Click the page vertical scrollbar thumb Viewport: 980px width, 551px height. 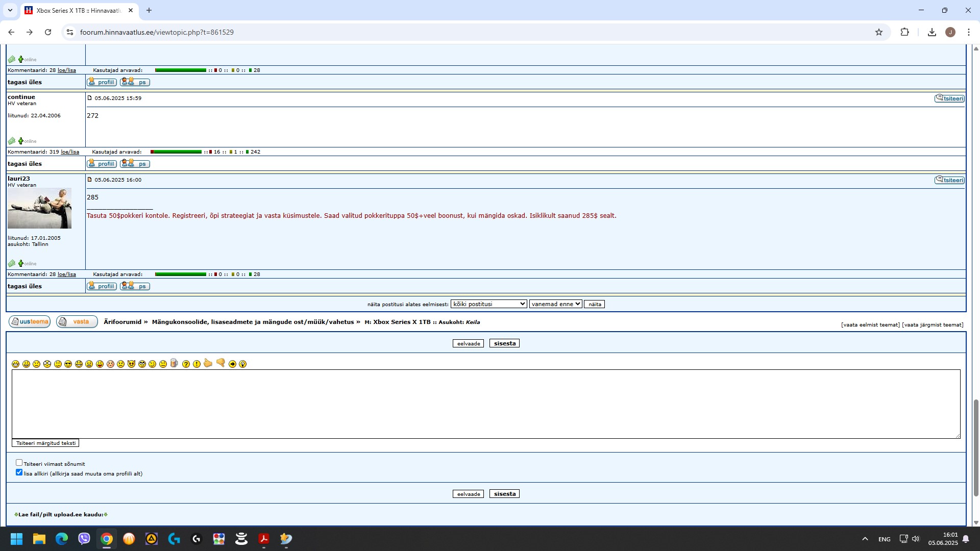[976, 448]
